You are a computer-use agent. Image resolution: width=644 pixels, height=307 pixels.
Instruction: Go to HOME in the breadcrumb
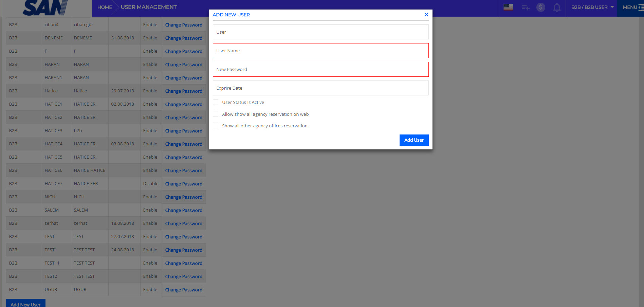105,7
